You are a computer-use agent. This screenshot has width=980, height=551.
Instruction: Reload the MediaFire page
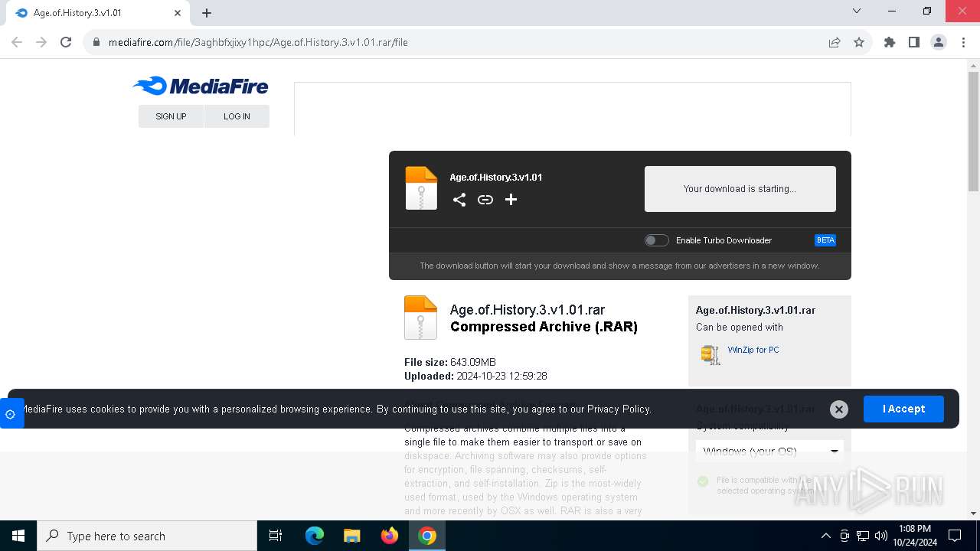[66, 42]
